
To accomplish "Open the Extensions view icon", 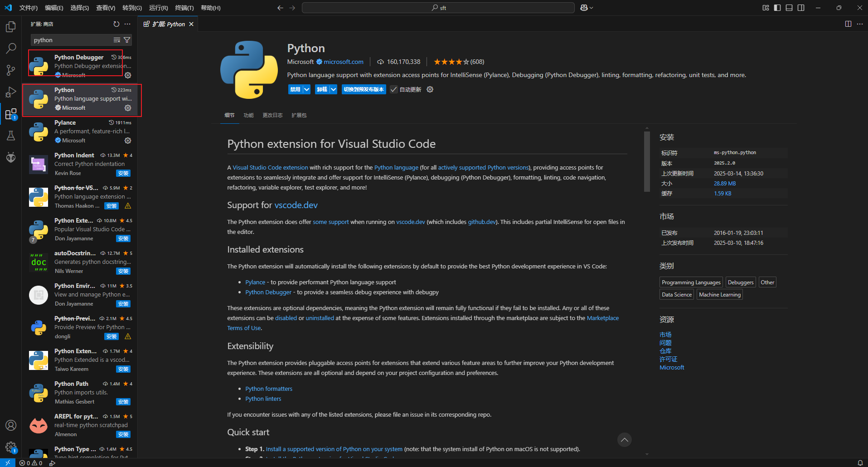I will point(11,114).
